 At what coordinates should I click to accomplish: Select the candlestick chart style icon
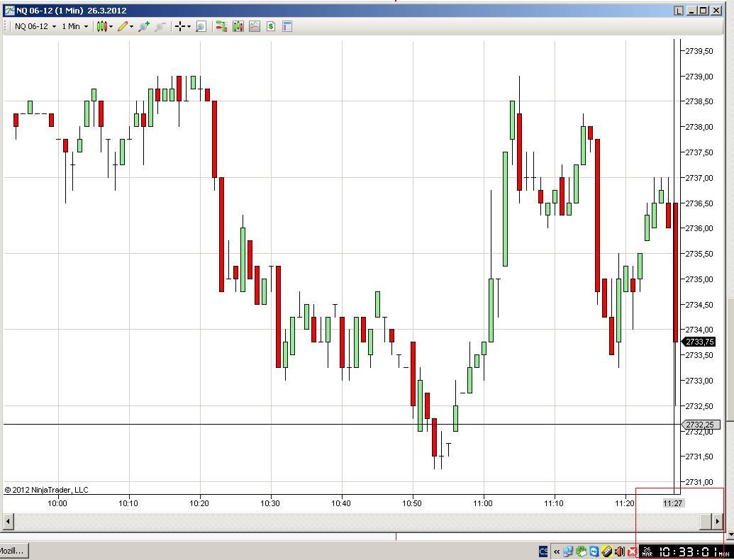tap(102, 27)
